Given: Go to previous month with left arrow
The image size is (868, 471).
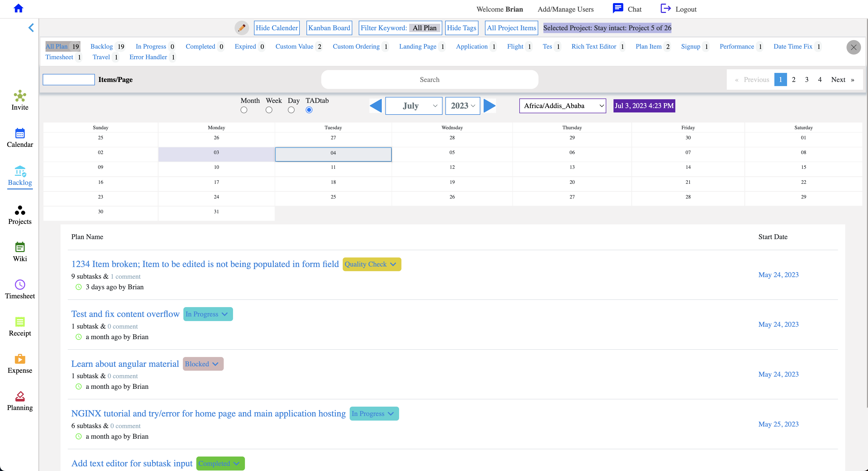Looking at the screenshot, I should pyautogui.click(x=376, y=106).
